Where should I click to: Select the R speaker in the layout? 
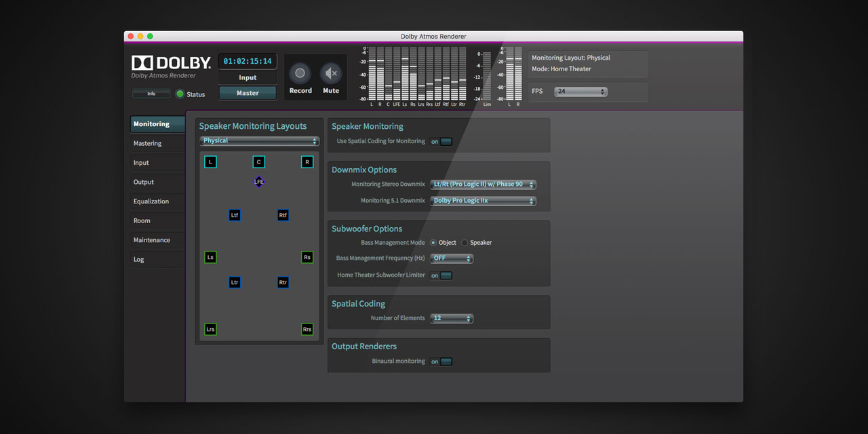point(307,162)
